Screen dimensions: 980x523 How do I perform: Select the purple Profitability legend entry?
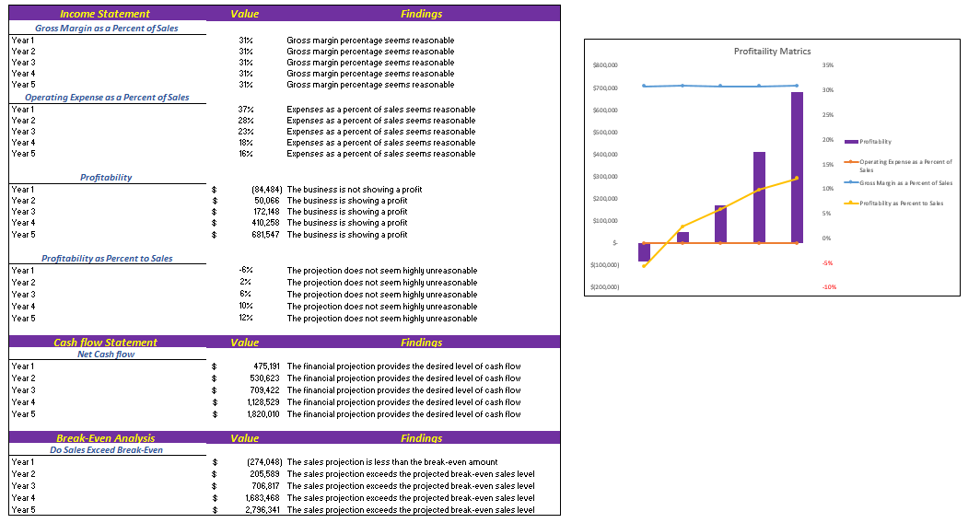(875, 142)
